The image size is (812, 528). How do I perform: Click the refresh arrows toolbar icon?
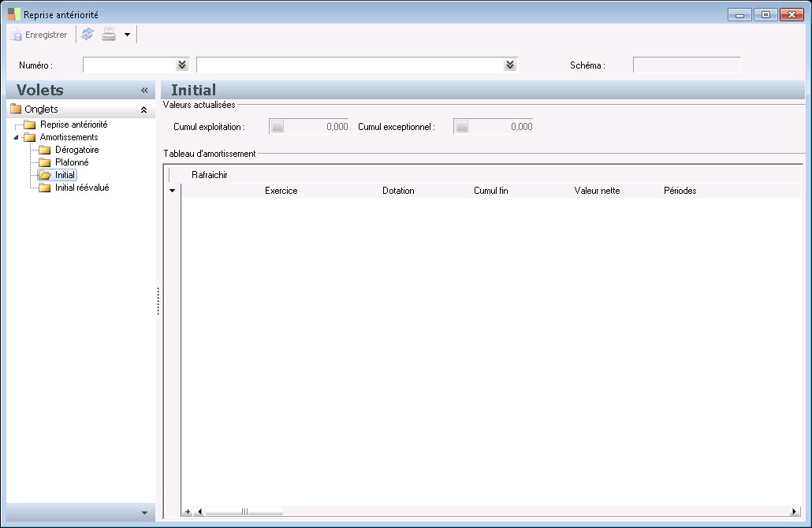point(88,34)
